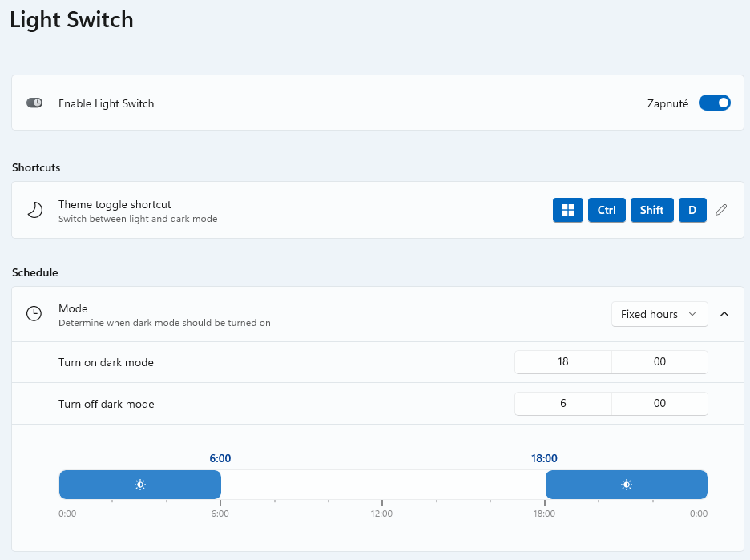The width and height of the screenshot is (750, 560).
Task: Click the 18:00 marker label above the timeline
Action: 544,459
